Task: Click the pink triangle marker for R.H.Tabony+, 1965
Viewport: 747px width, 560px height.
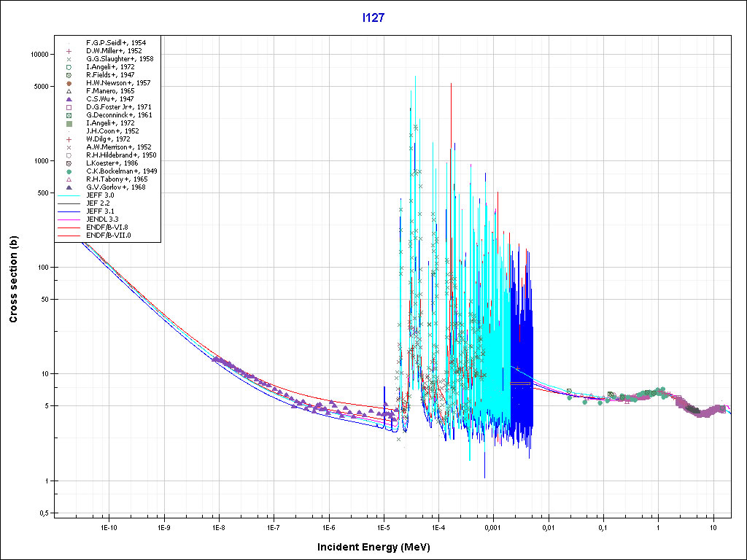Action: pyautogui.click(x=68, y=179)
